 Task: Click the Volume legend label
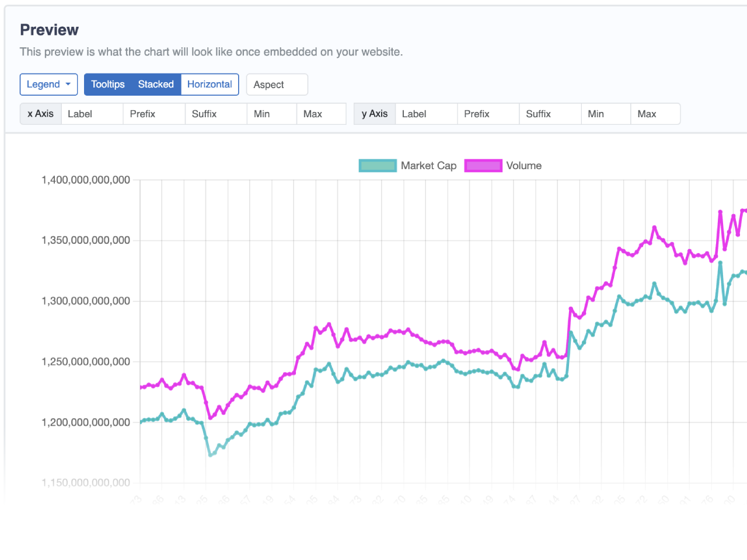[x=524, y=166]
